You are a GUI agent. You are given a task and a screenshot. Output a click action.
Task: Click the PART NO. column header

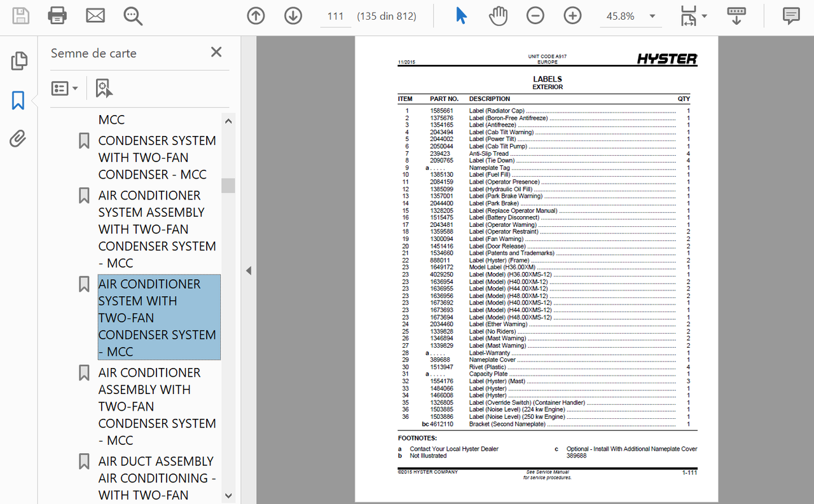(x=444, y=99)
